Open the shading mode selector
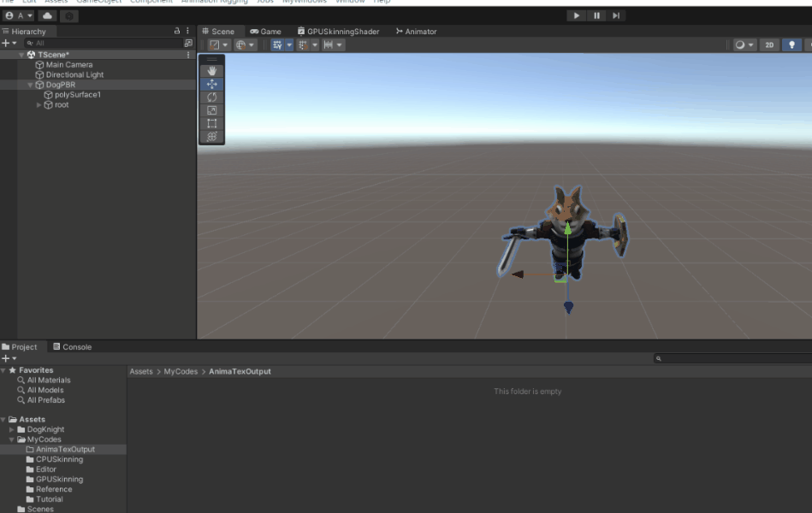This screenshot has width=812, height=513. pyautogui.click(x=742, y=44)
